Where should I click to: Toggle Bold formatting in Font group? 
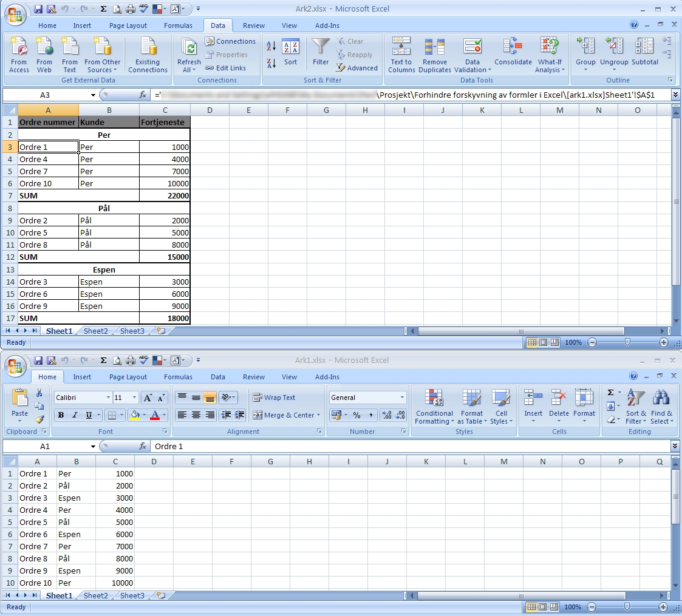click(x=61, y=415)
